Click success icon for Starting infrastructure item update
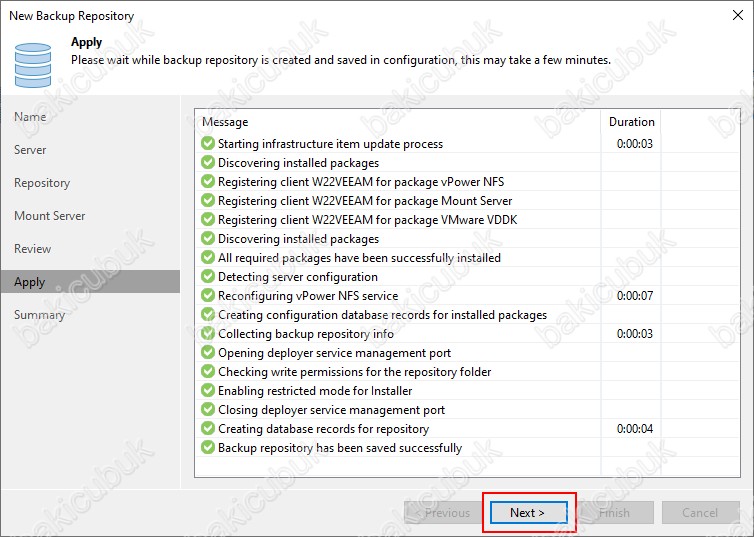754x537 pixels. click(x=208, y=143)
